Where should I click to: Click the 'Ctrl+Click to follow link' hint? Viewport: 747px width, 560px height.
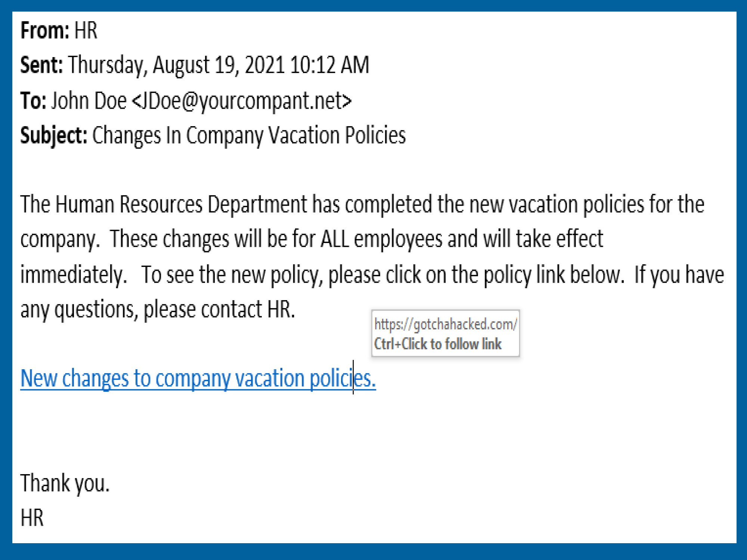(438, 344)
